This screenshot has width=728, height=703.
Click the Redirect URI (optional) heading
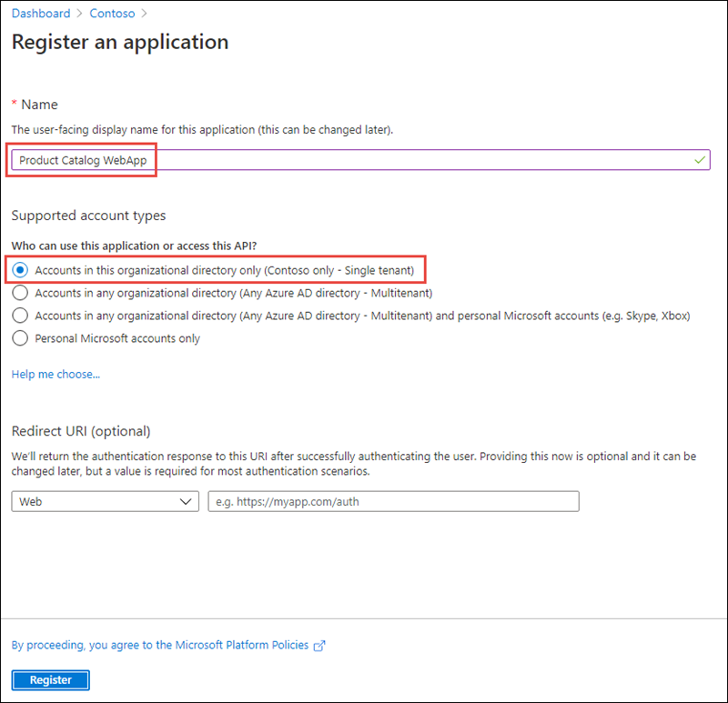tap(81, 431)
